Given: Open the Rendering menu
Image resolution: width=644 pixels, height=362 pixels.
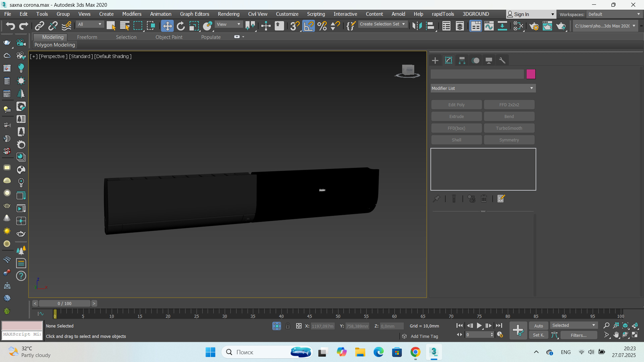Looking at the screenshot, I should coord(228,14).
